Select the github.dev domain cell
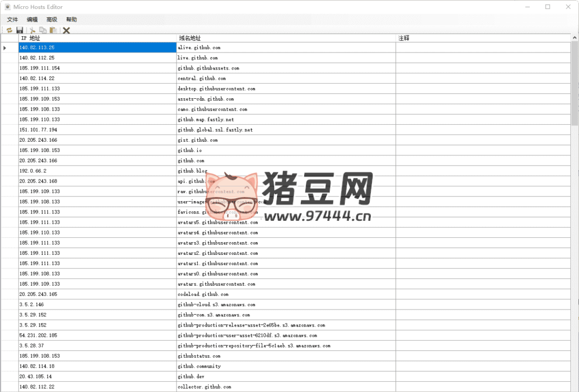Screen dimensions: 579x392 [286, 377]
